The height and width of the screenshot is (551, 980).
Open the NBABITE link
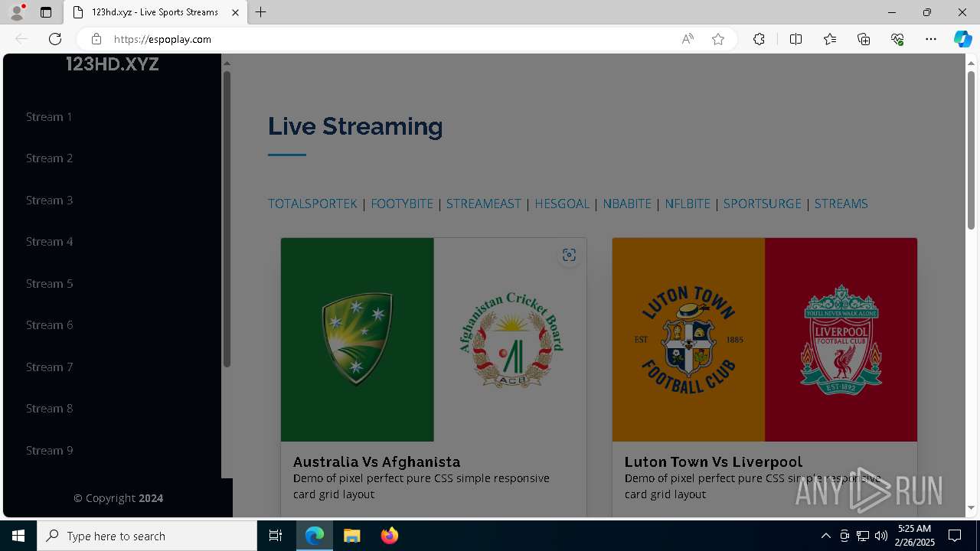coord(627,204)
